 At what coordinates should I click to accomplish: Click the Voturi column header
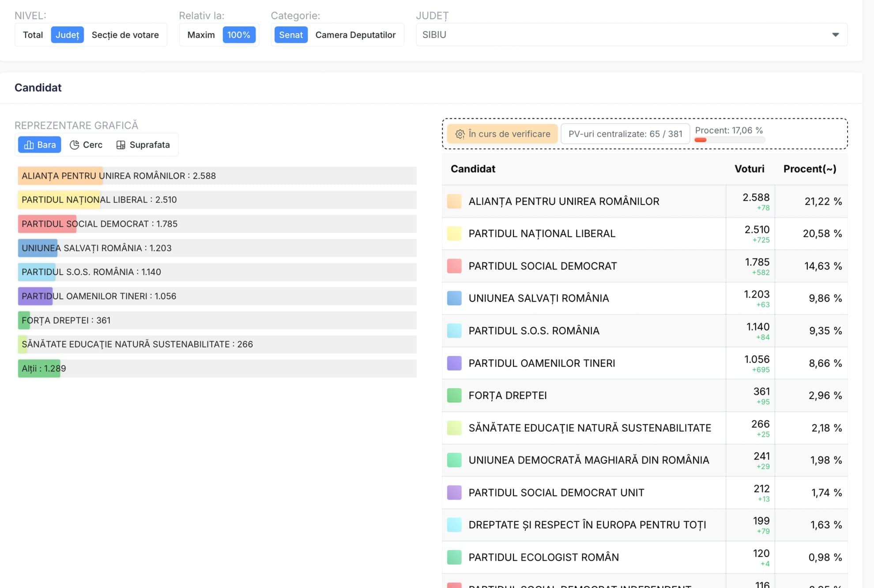click(x=749, y=169)
